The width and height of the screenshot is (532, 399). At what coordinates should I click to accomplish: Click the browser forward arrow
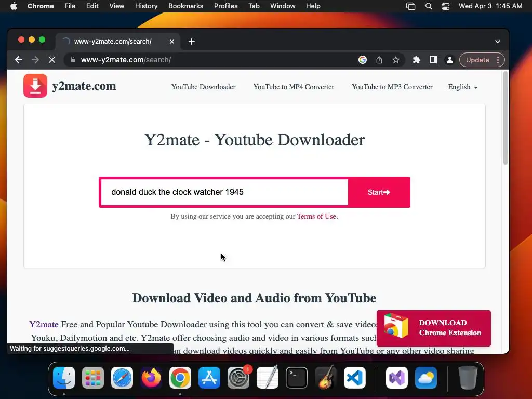35,60
